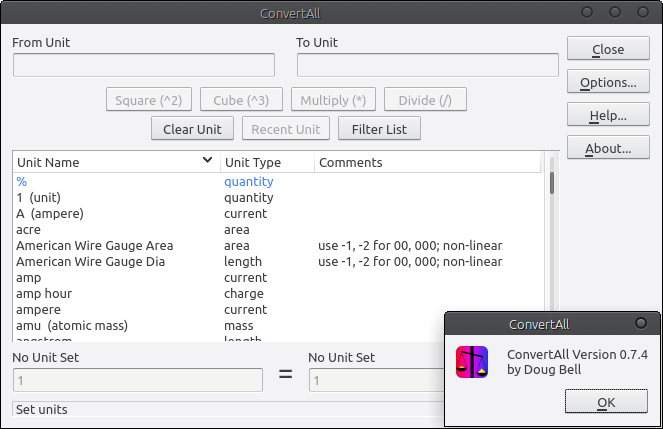Screen dimensions: 663x429
Task: Select American Wire Gauge Area row
Action: (95, 246)
